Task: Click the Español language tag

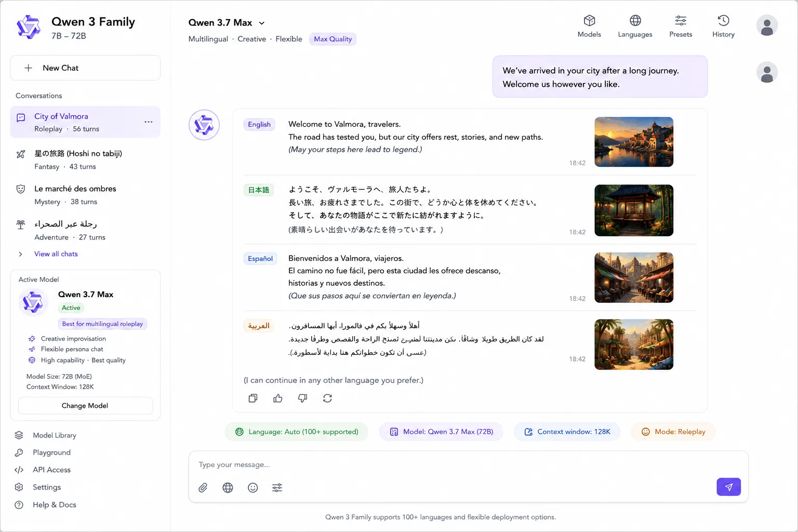Action: click(260, 259)
